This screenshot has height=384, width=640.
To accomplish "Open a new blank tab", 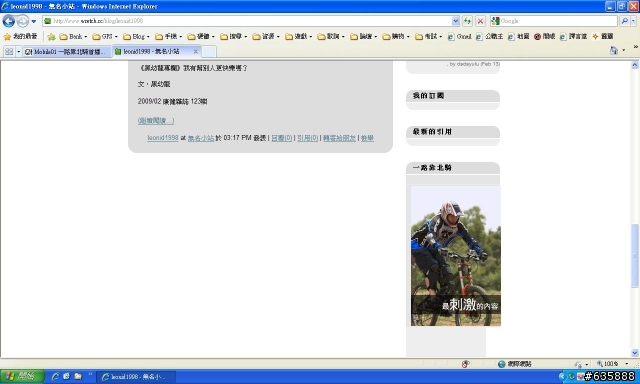I will [209, 51].
